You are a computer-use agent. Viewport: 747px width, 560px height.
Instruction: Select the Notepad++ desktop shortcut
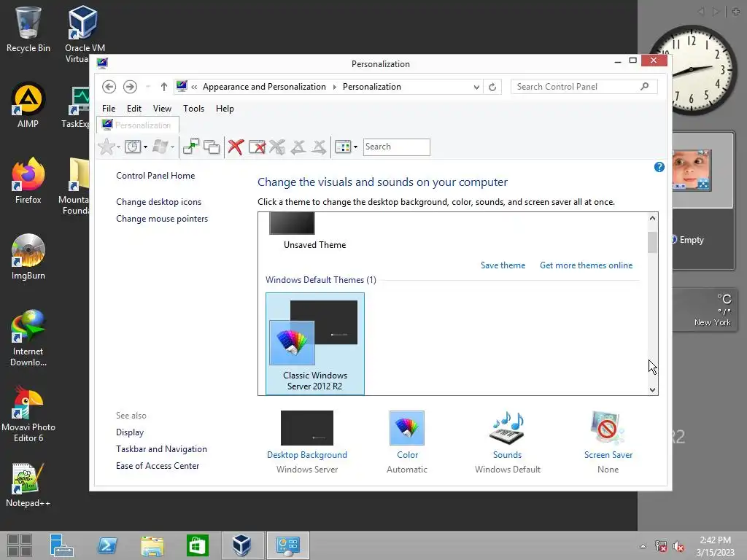[x=28, y=484]
